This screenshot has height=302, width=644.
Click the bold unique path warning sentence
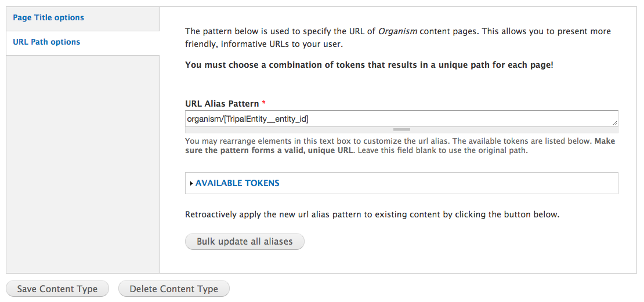click(369, 65)
